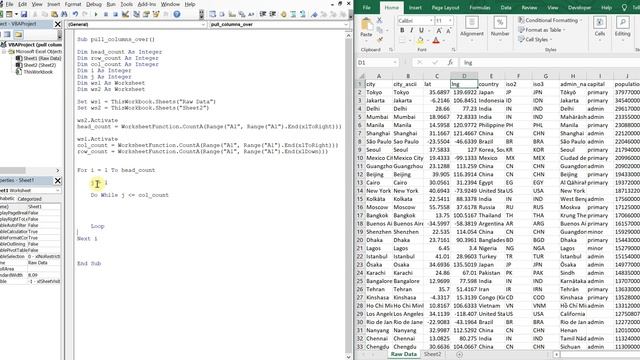Click the Toggle Folders icon in Project pane
640x360 pixels.
click(x=18, y=34)
